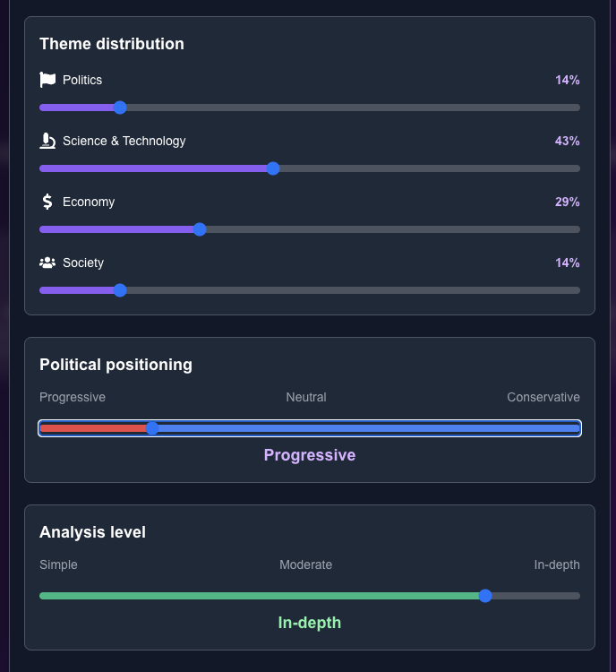Click the Economy dollar sign icon
This screenshot has width=616, height=672.
[x=47, y=202]
